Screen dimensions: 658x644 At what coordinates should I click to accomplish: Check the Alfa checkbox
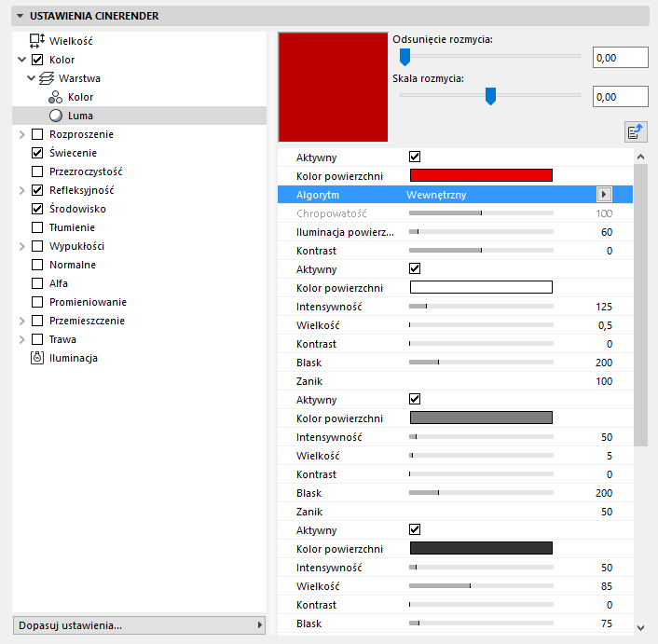coord(37,283)
